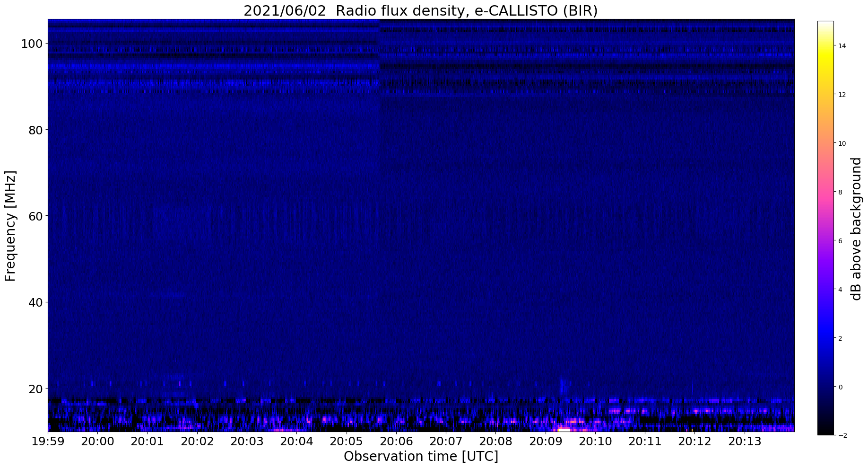Screen dimensions: 868x468
Task: Click the 20:09 time tick label
Action: coord(546,442)
